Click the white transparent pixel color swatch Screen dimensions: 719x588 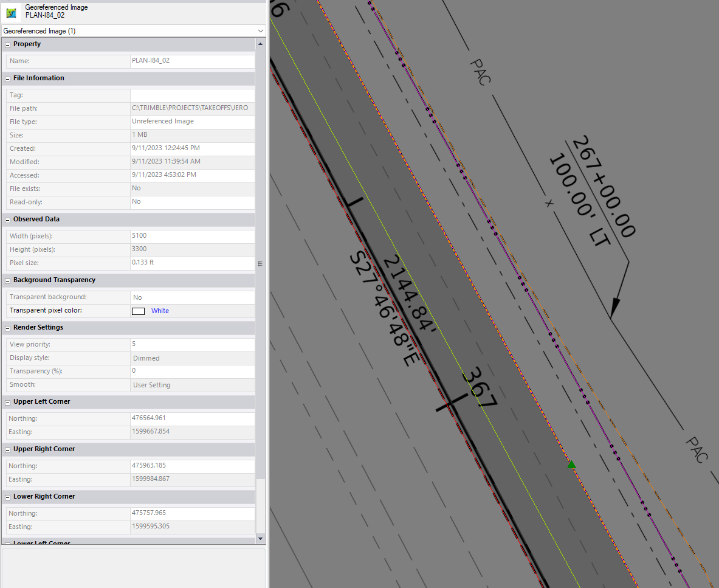138,311
